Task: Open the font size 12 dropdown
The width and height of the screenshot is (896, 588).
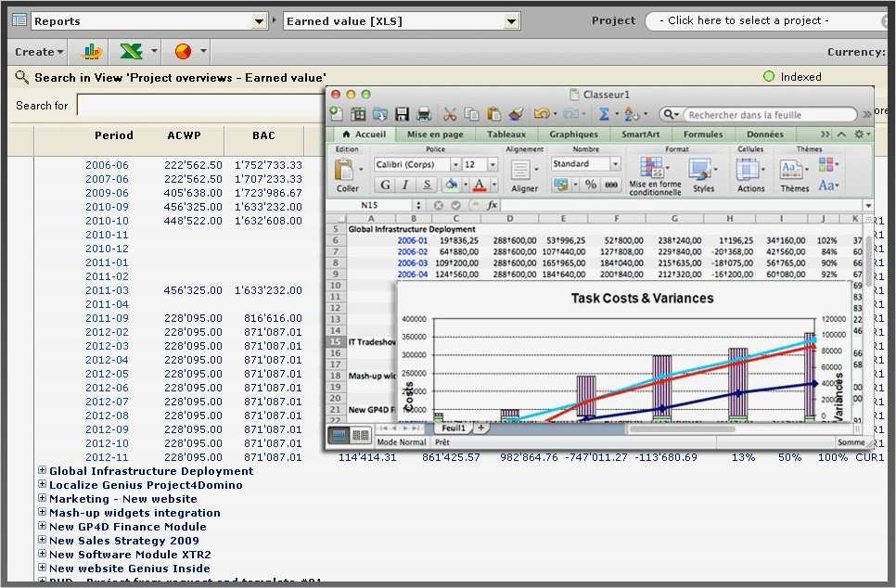Action: [x=493, y=164]
